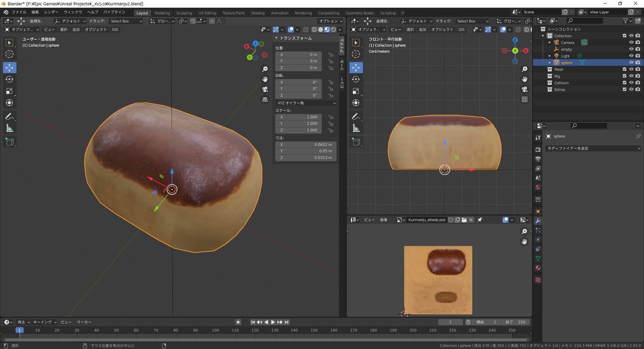Choose the Rotate tool in left viewport
The height and width of the screenshot is (349, 644).
pyautogui.click(x=10, y=79)
